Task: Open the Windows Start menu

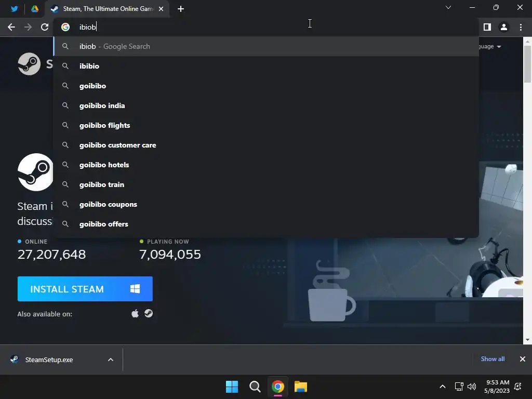Action: click(x=232, y=387)
